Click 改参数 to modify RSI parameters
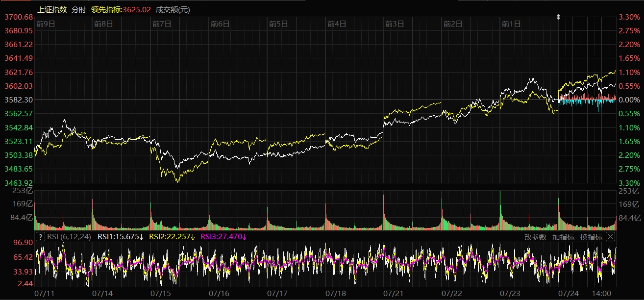 click(535, 237)
